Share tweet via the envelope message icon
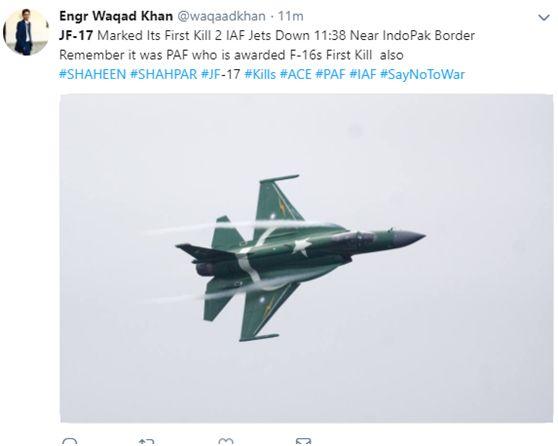Viewport: 558px width, 446px height. (x=303, y=442)
